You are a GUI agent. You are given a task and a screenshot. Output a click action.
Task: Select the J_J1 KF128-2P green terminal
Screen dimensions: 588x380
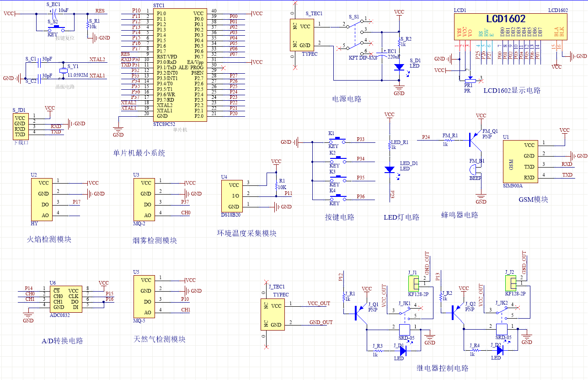point(413,283)
